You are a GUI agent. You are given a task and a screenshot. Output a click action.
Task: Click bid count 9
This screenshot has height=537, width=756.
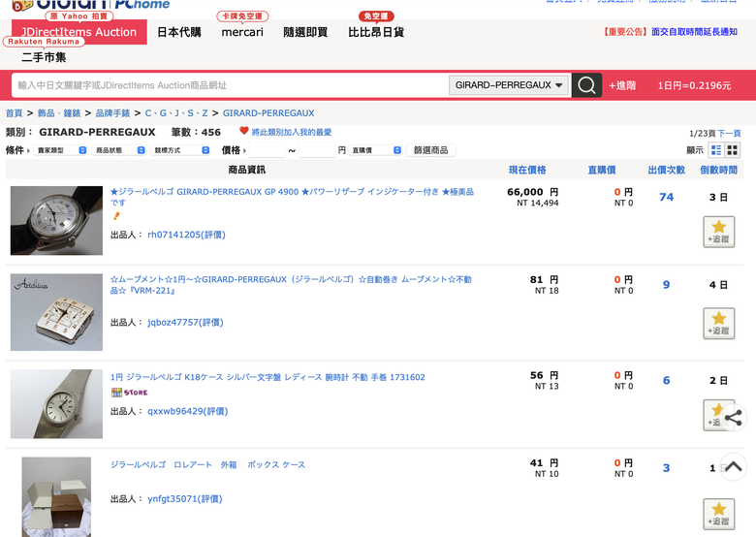666,285
